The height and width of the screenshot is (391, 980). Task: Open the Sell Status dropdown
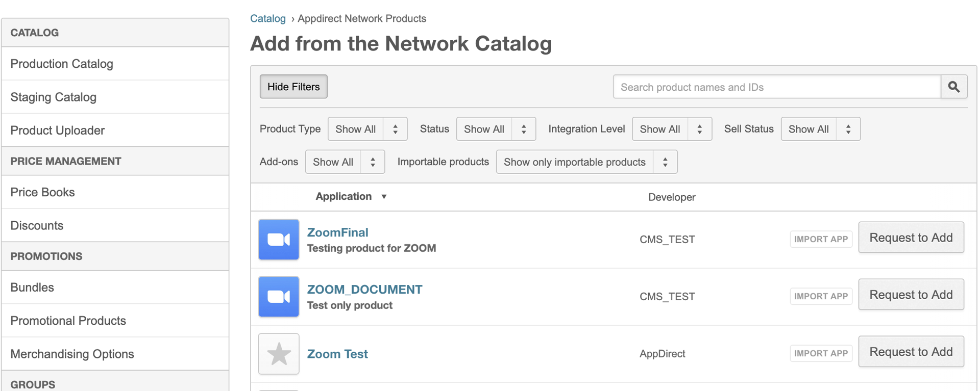820,129
